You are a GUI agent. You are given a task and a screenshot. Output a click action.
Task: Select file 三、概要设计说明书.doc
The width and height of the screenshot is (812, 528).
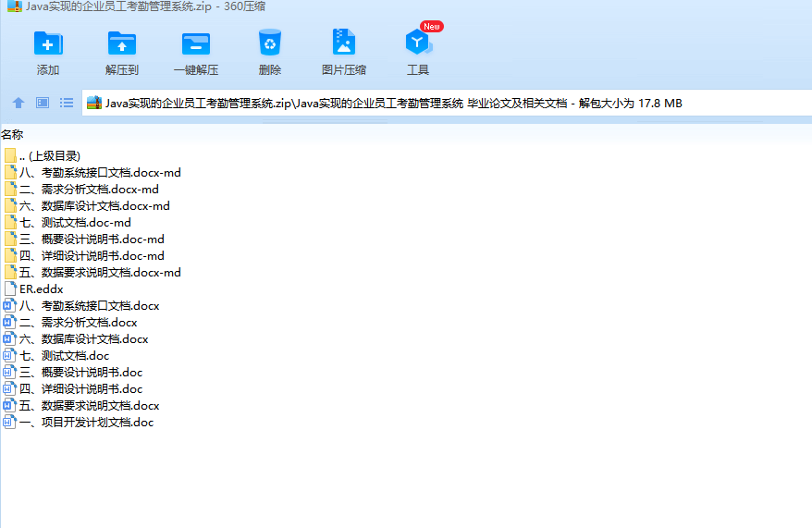point(73,372)
